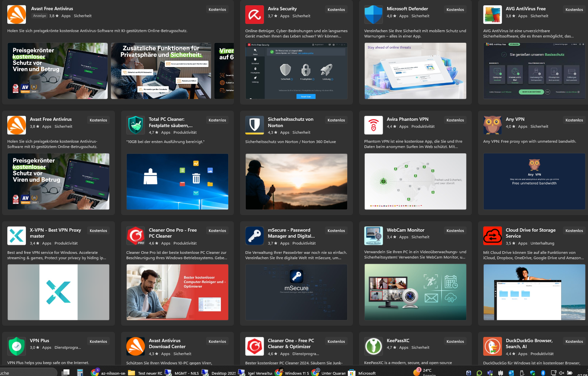
Task: Open the Calculator taskbar icon
Action: point(80,373)
